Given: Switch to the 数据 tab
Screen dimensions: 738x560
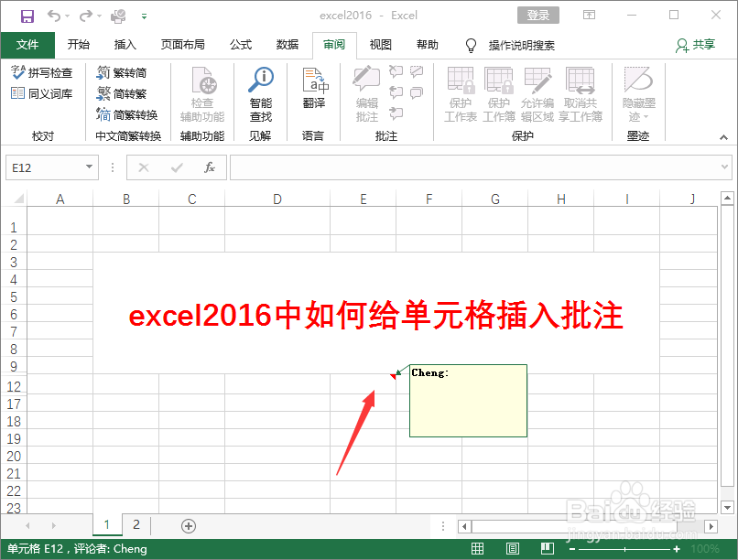Looking at the screenshot, I should 288,45.
